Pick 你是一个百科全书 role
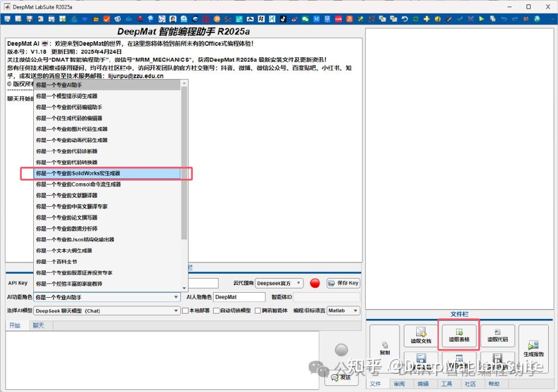The height and width of the screenshot is (392, 558). coord(107,262)
